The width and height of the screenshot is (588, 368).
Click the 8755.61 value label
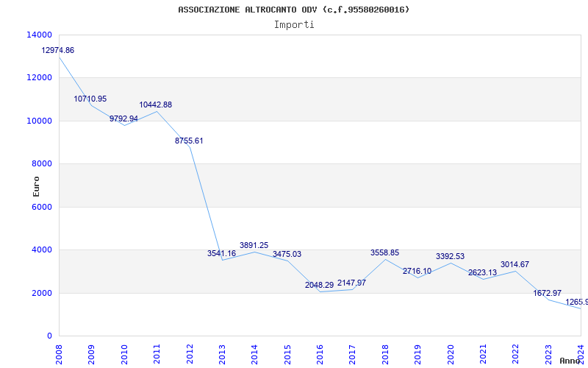click(189, 141)
